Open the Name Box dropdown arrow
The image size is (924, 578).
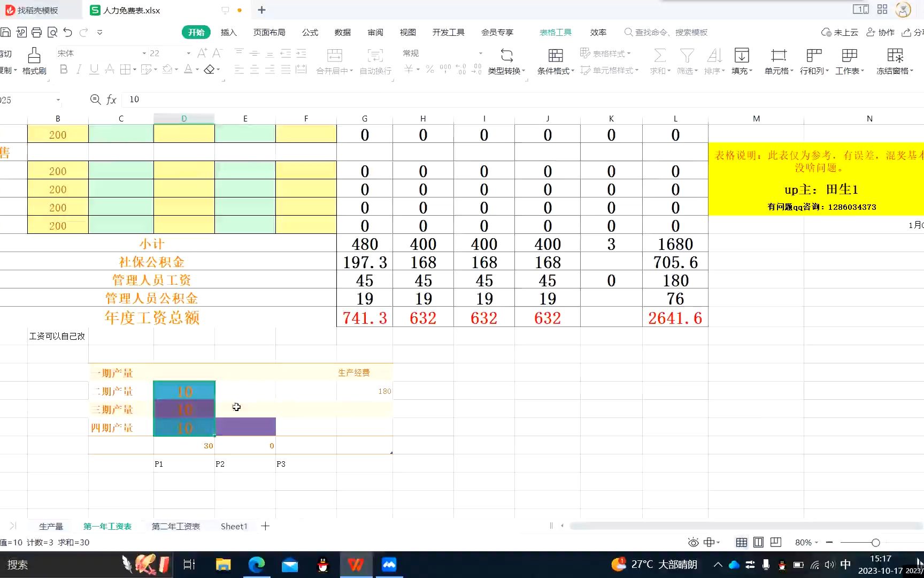pos(58,100)
